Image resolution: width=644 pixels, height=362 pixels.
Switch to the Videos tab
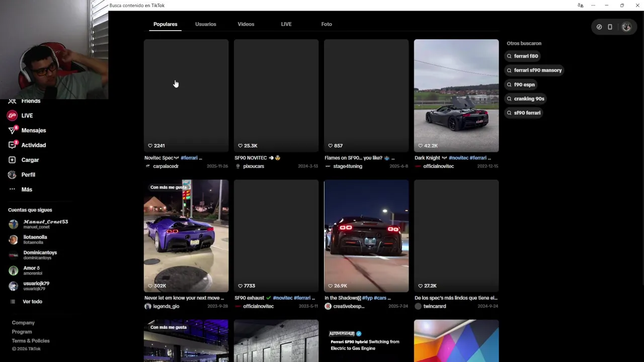tap(246, 24)
